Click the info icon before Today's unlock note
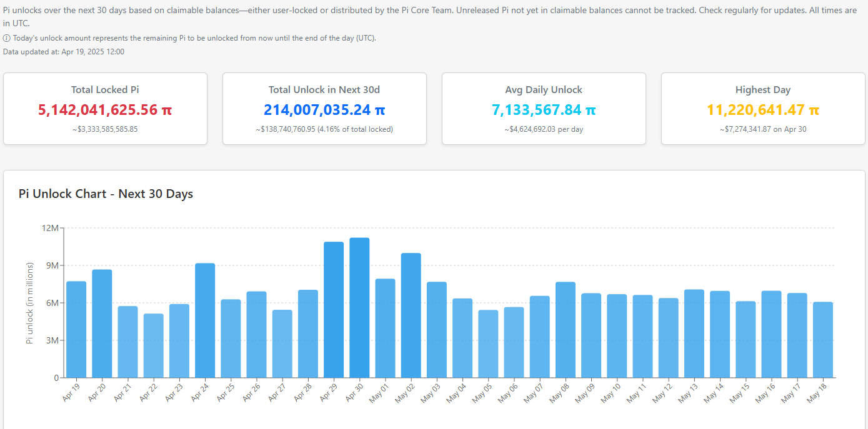 [x=7, y=38]
